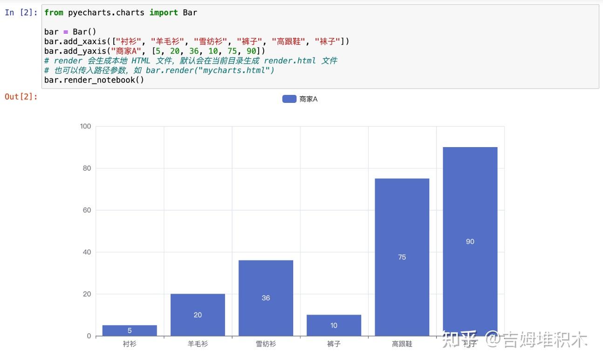
Task: Click the 裤子 bar showing 10
Action: point(334,326)
